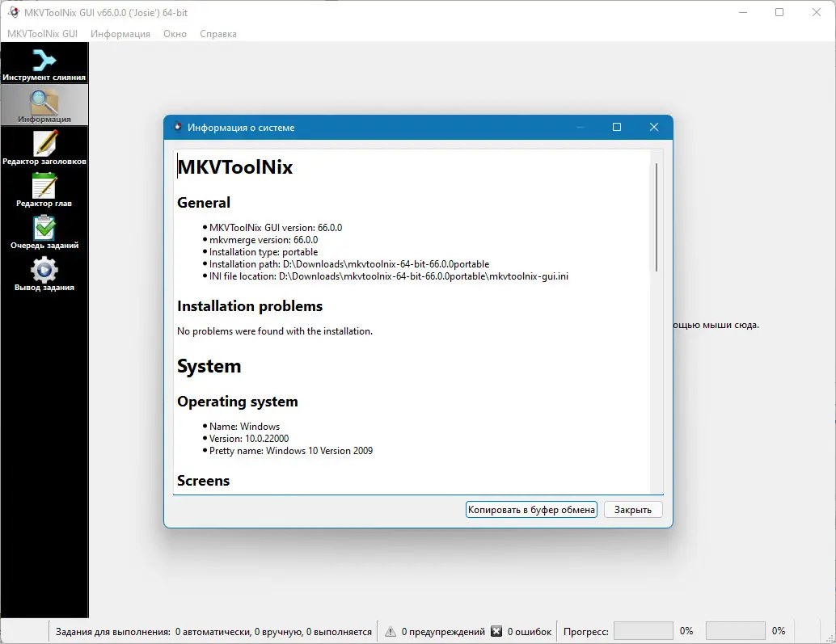The height and width of the screenshot is (644, 836).
Task: Click the 'Прогресс:' label in status bar
Action: (x=586, y=632)
